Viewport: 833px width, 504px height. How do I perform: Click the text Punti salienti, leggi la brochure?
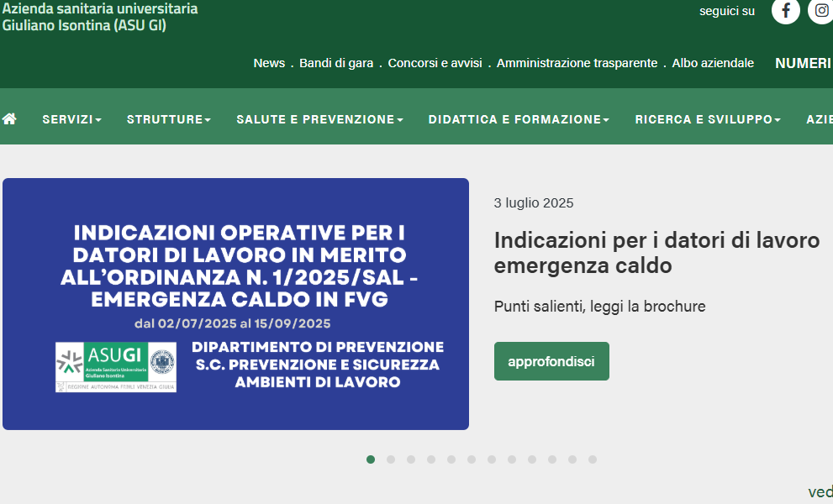tap(600, 307)
